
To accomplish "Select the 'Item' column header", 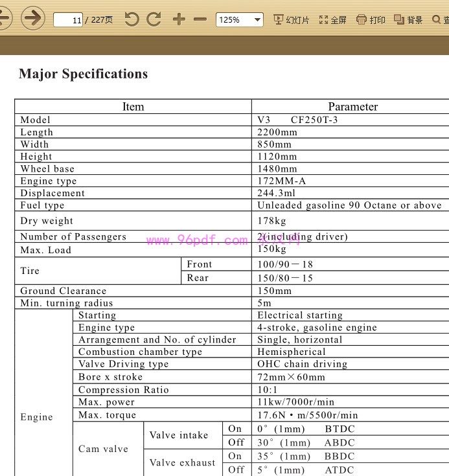I will click(133, 107).
